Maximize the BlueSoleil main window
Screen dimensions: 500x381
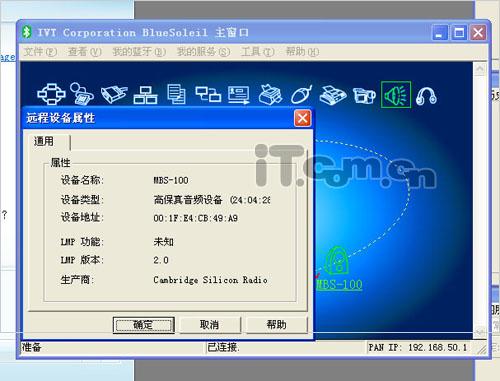point(459,33)
